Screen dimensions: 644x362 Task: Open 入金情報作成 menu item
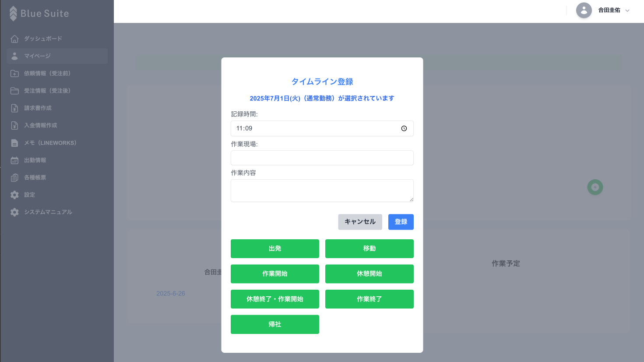pos(57,125)
